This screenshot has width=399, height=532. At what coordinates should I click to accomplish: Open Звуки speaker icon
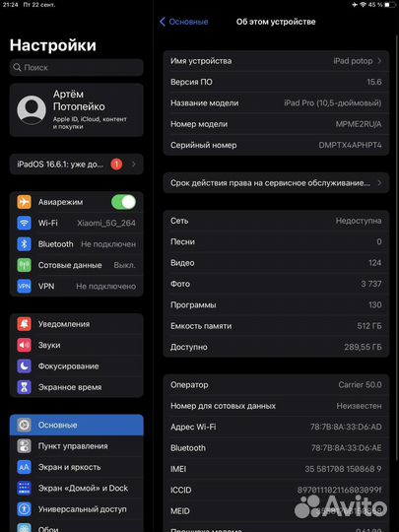[24, 345]
